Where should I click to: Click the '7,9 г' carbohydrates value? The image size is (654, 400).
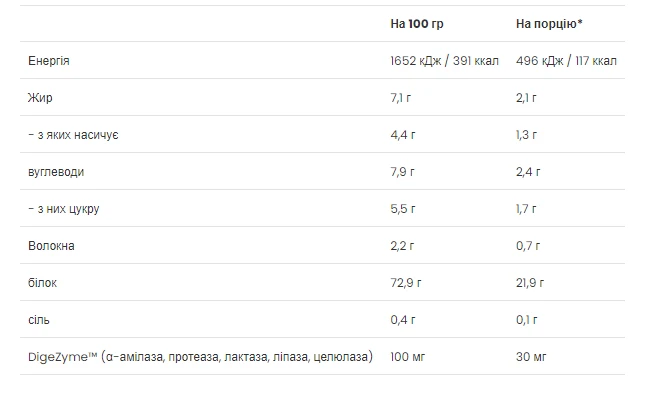402,172
